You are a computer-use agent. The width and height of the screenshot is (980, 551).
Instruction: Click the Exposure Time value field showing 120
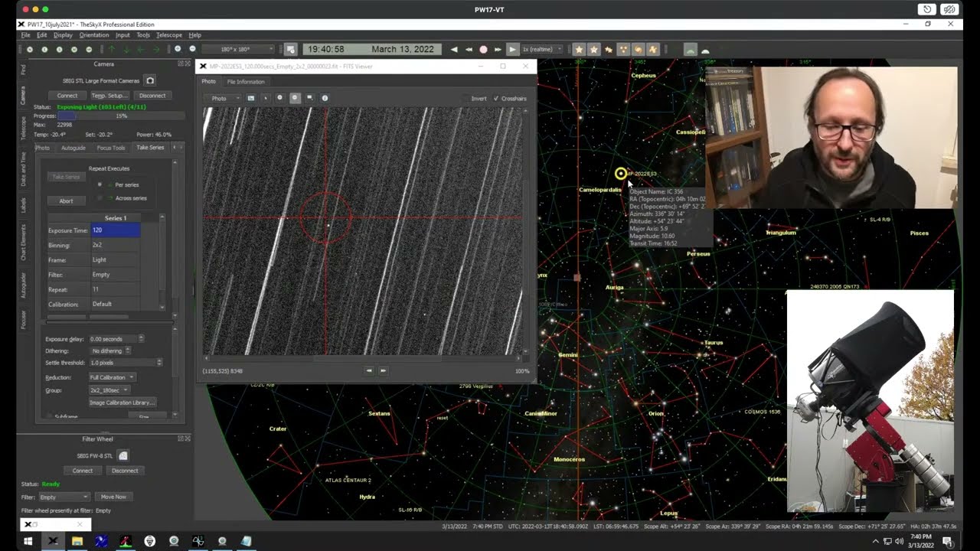[x=115, y=230]
